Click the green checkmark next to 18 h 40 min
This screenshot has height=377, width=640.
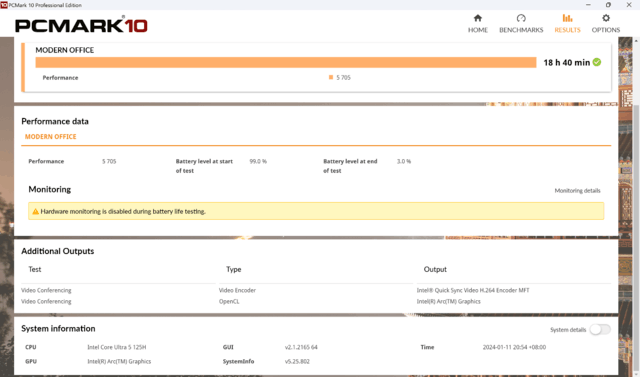(x=597, y=62)
